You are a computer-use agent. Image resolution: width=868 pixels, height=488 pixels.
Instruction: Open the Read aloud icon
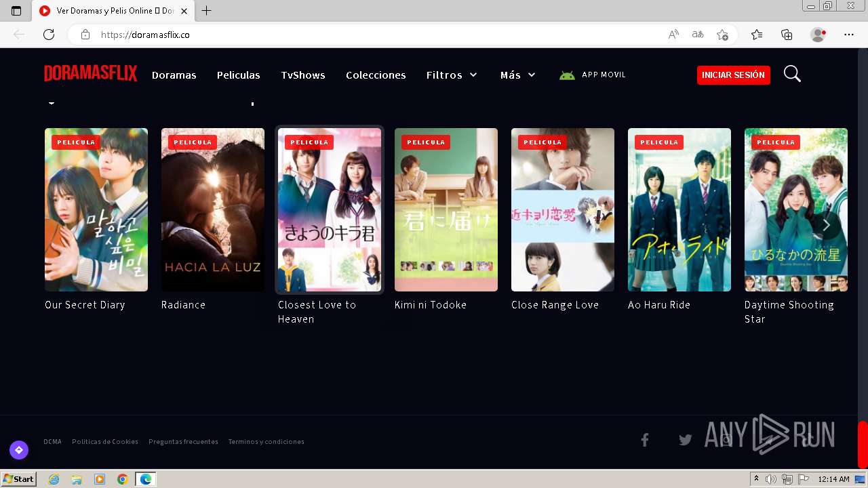click(x=673, y=35)
